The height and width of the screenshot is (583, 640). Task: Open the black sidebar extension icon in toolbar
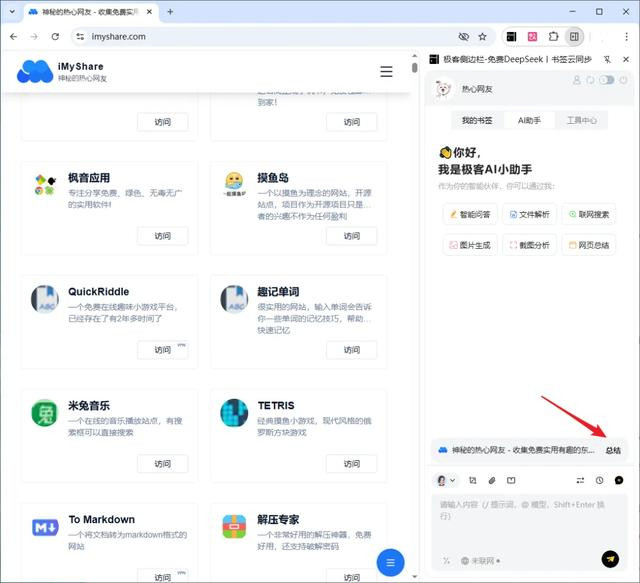(x=511, y=37)
